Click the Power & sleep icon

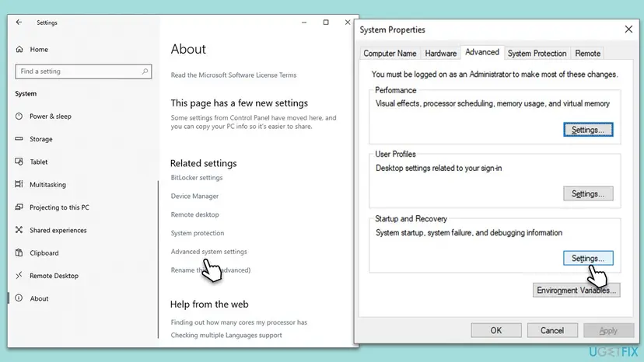point(19,117)
